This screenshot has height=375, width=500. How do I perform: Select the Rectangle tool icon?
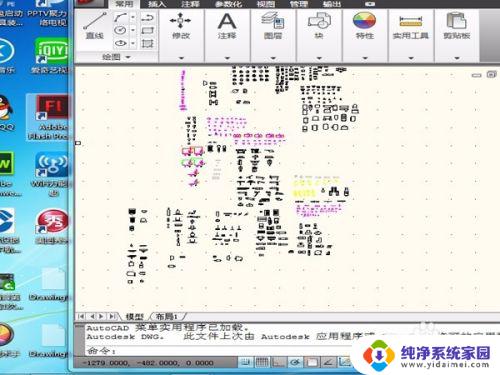(147, 30)
